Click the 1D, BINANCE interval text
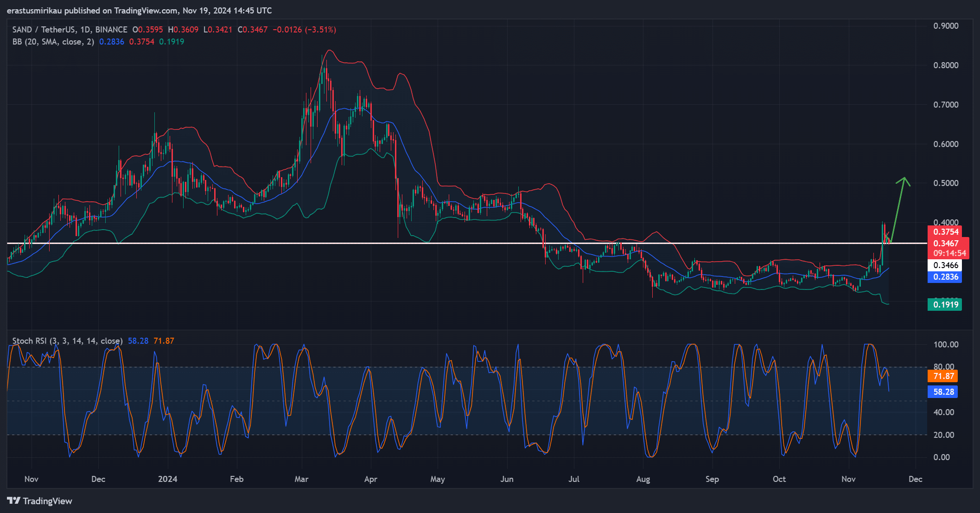 click(104, 30)
